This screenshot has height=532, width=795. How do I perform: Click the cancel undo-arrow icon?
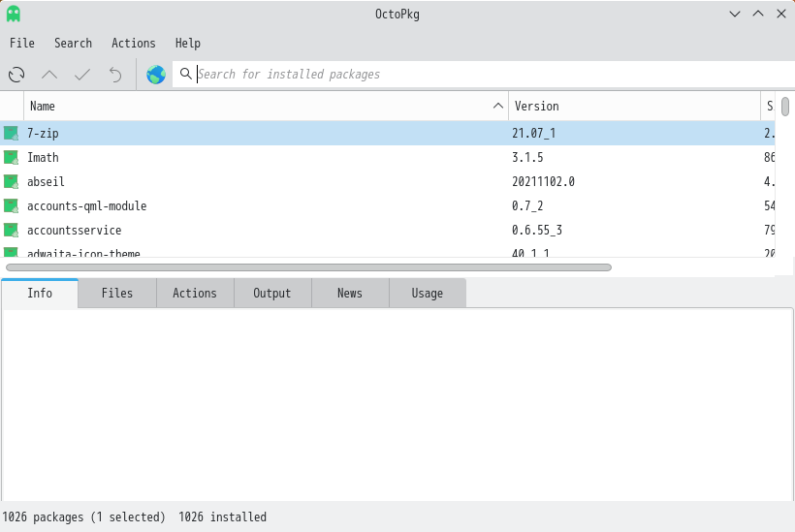115,75
